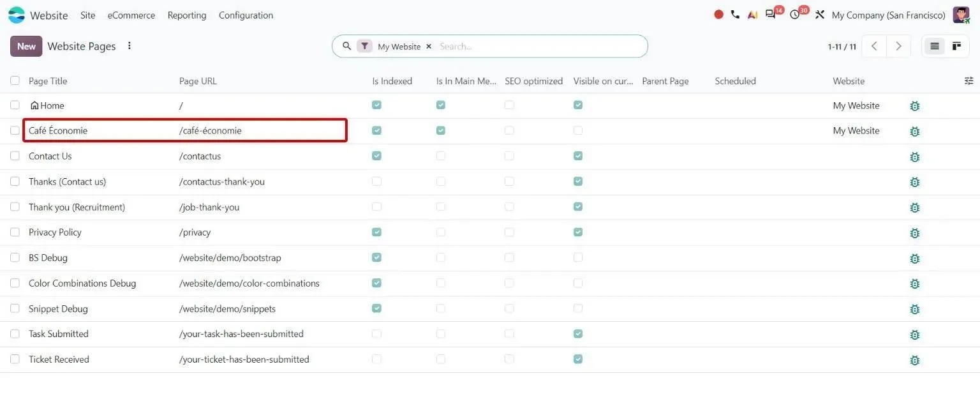The width and height of the screenshot is (980, 408).
Task: Click the bug icon in the Contact Us row
Action: pyautogui.click(x=914, y=157)
